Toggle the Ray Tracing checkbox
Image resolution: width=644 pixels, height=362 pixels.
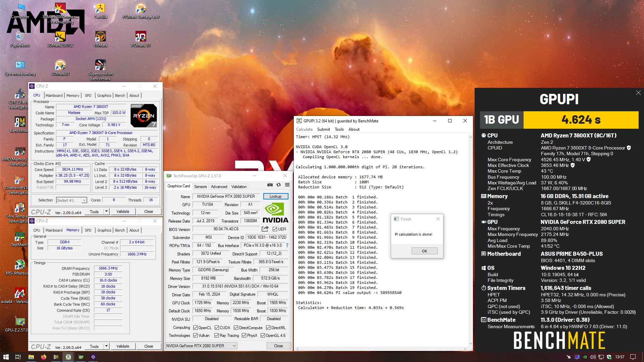216,336
